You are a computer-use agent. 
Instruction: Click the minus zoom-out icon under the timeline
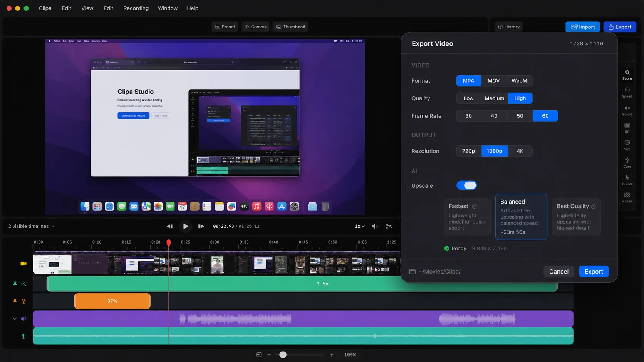(269, 355)
